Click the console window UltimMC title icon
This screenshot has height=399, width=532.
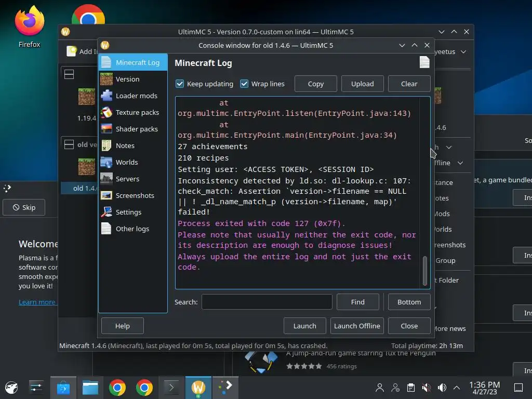105,45
